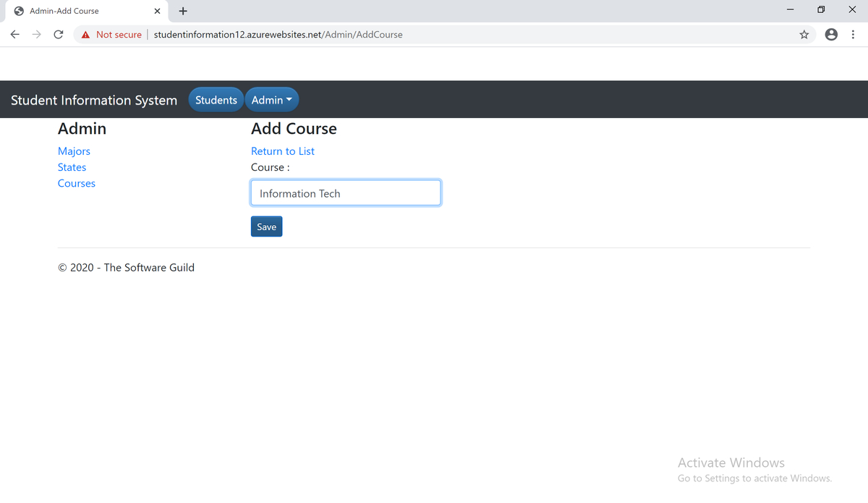This screenshot has height=503, width=868.
Task: Open the States admin link
Action: point(72,167)
